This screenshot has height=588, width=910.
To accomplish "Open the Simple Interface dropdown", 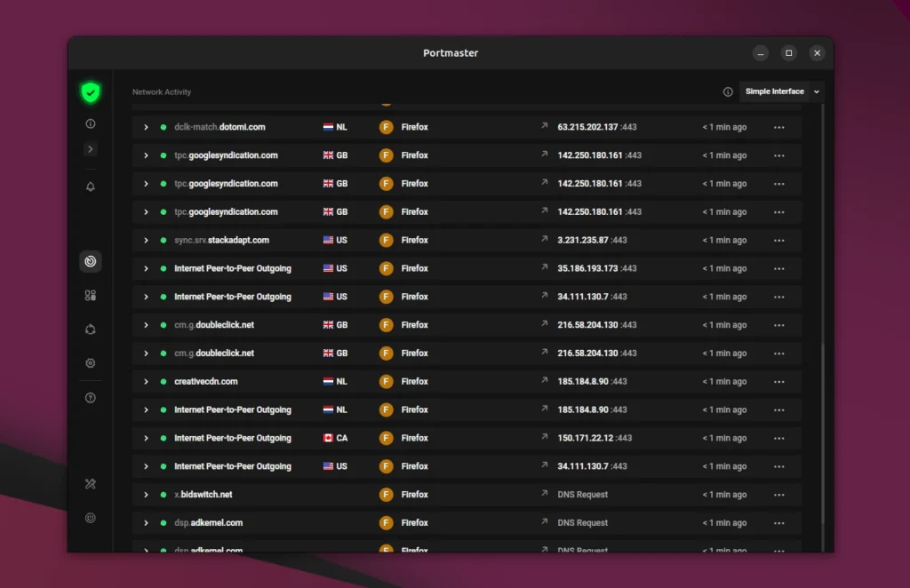I will 780,91.
